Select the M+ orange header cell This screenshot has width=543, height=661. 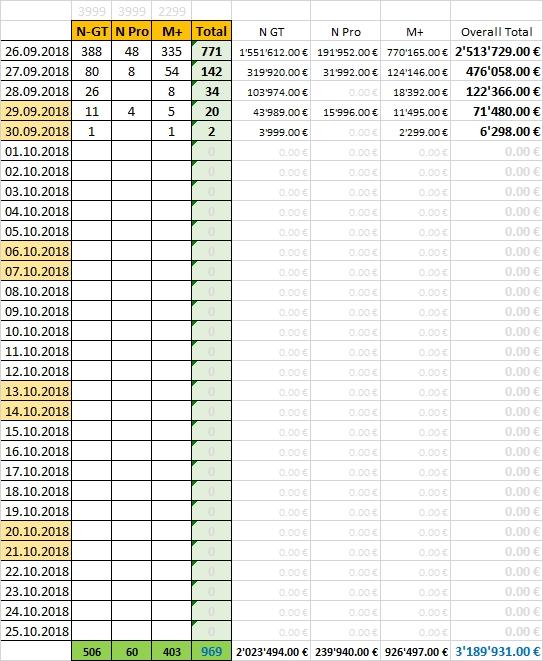pyautogui.click(x=172, y=31)
